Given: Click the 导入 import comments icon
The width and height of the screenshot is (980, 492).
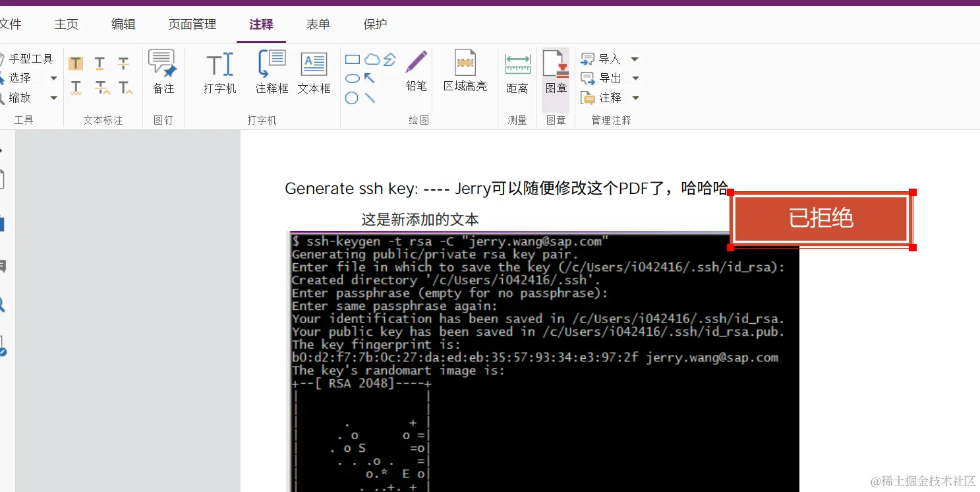Looking at the screenshot, I should (x=587, y=59).
